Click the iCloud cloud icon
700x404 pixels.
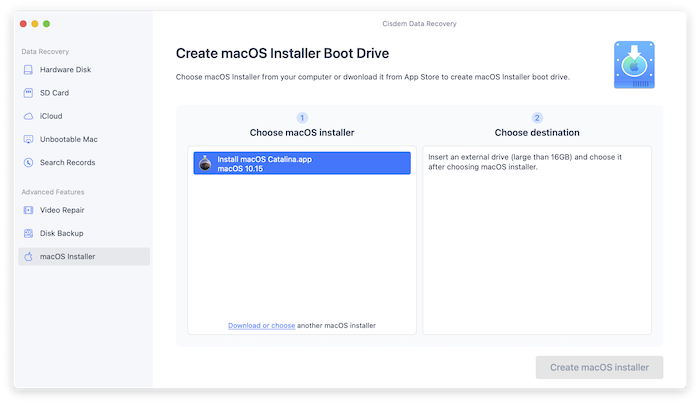(x=29, y=116)
